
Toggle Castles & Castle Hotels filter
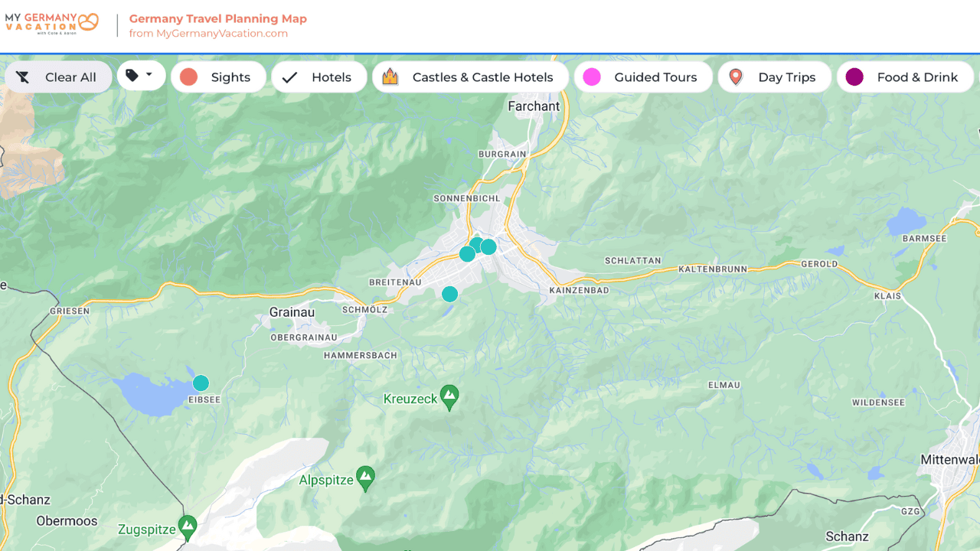click(x=470, y=77)
